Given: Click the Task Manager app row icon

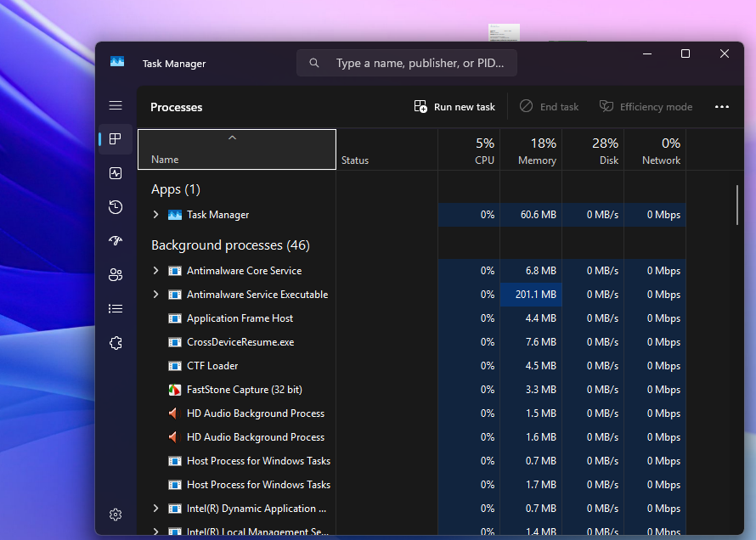Looking at the screenshot, I should pyautogui.click(x=174, y=215).
